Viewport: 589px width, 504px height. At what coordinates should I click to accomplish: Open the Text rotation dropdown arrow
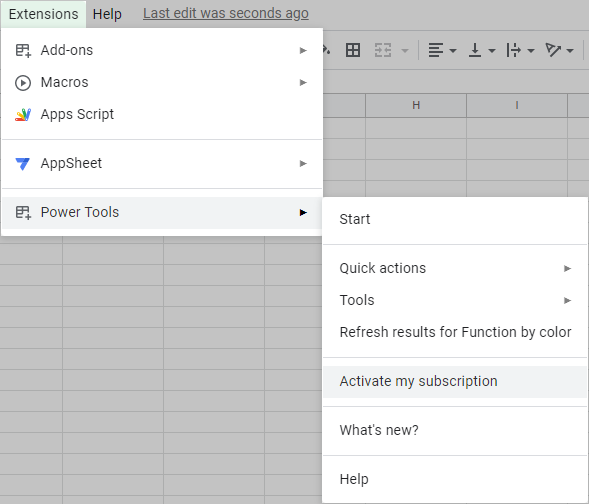[570, 50]
